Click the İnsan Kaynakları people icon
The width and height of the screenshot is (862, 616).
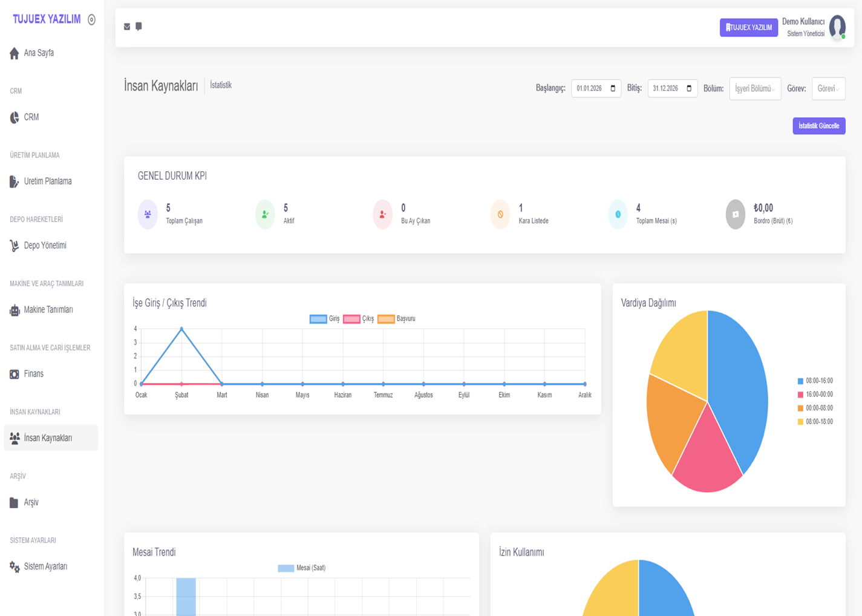[x=15, y=438]
